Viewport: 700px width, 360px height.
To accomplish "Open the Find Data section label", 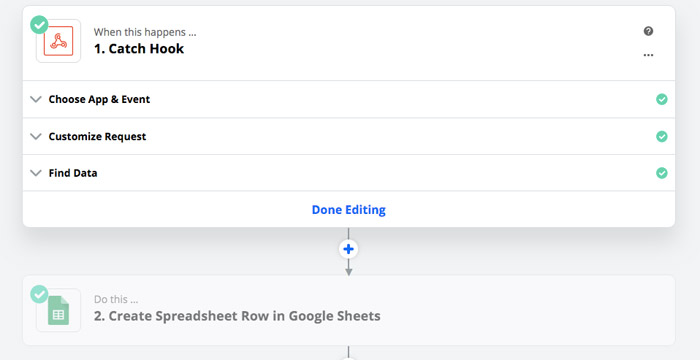I will pos(73,173).
